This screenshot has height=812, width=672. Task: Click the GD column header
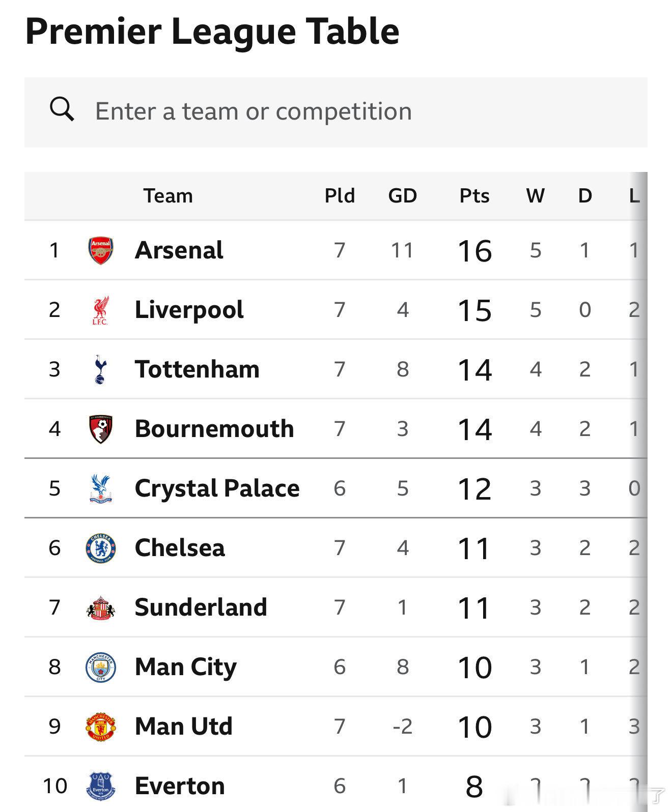click(x=402, y=196)
